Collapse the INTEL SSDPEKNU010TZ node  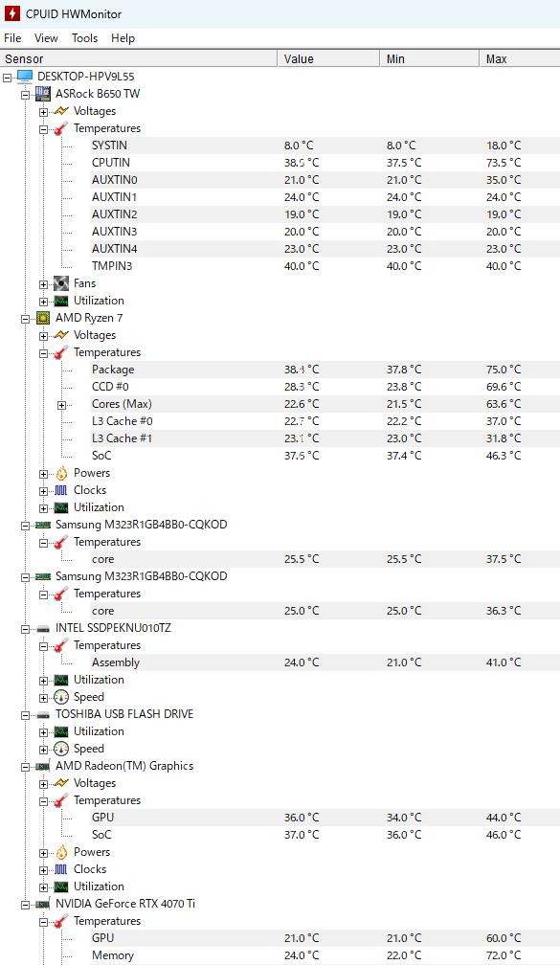(x=25, y=629)
